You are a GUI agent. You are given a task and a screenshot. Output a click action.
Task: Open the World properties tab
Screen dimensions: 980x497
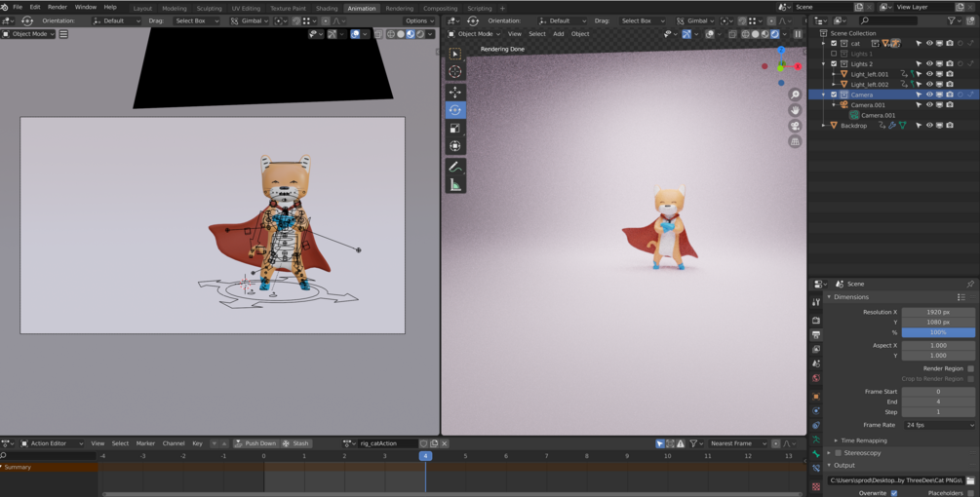(815, 378)
